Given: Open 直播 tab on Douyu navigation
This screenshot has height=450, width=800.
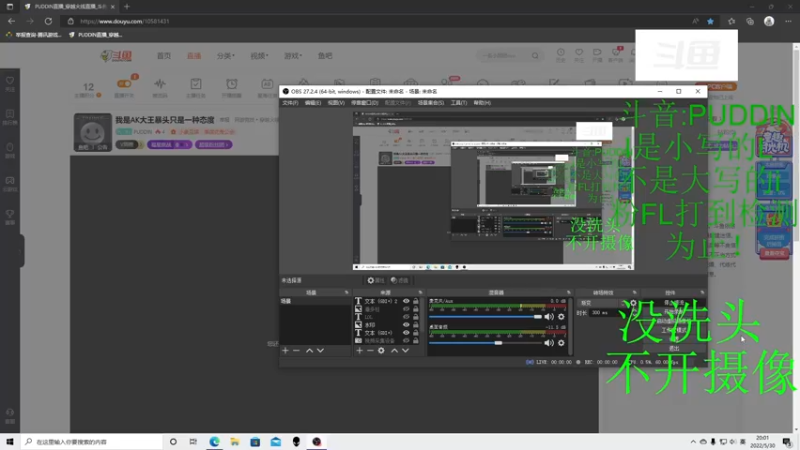Looking at the screenshot, I should (193, 56).
